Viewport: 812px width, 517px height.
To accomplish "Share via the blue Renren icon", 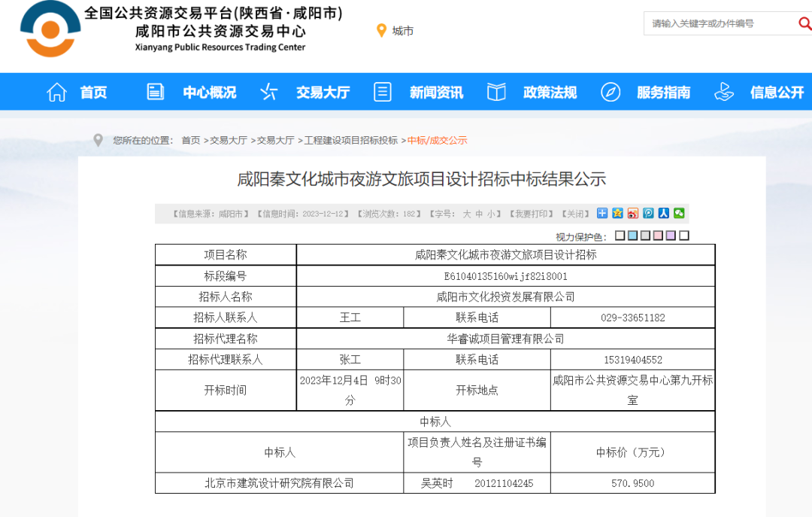I will tap(663, 213).
